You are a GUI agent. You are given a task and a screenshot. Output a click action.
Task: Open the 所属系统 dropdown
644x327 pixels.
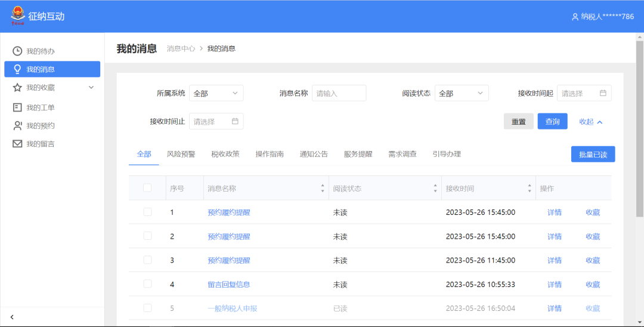point(216,93)
